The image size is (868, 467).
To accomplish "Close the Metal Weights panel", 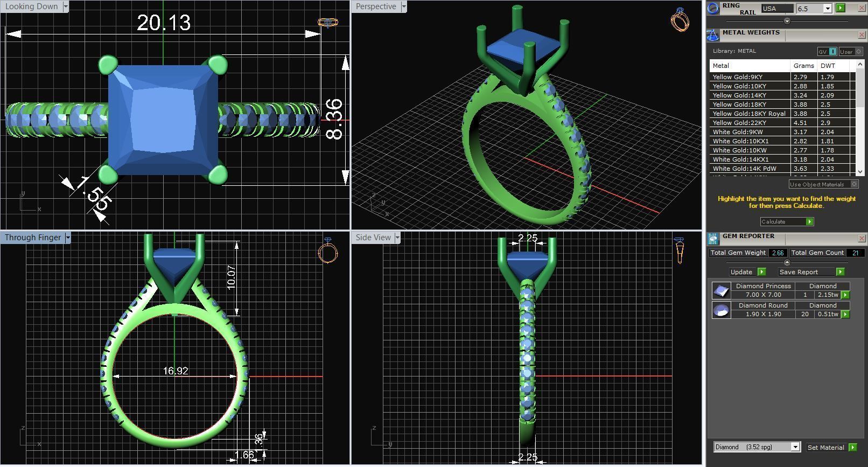I will tap(862, 35).
